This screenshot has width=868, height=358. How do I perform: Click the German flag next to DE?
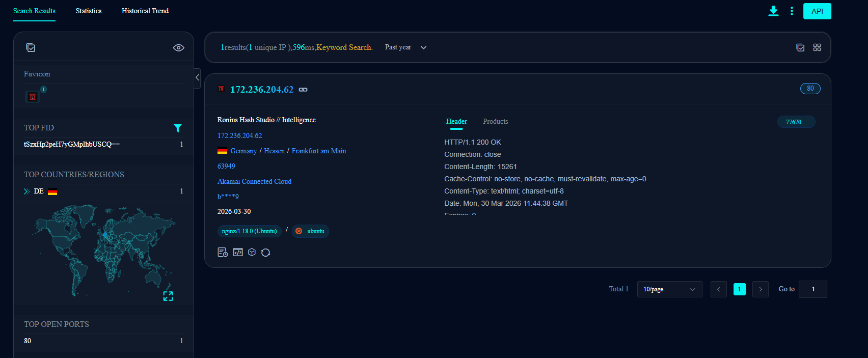pos(52,191)
